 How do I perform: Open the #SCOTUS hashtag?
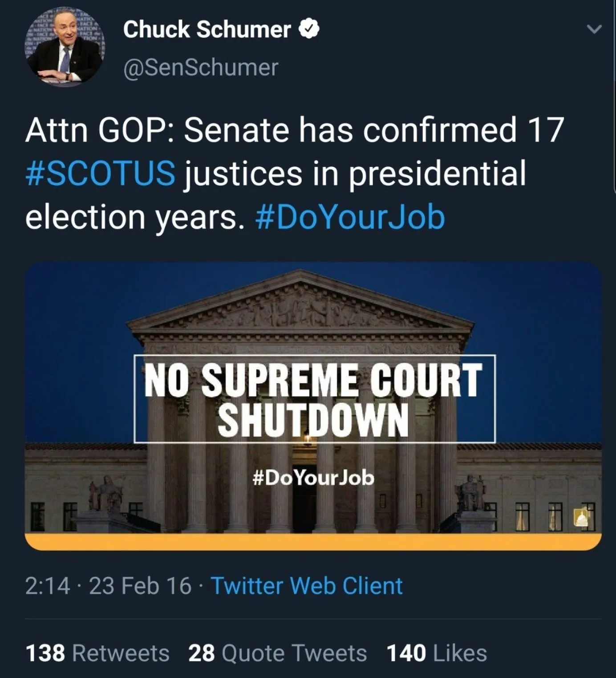click(101, 174)
